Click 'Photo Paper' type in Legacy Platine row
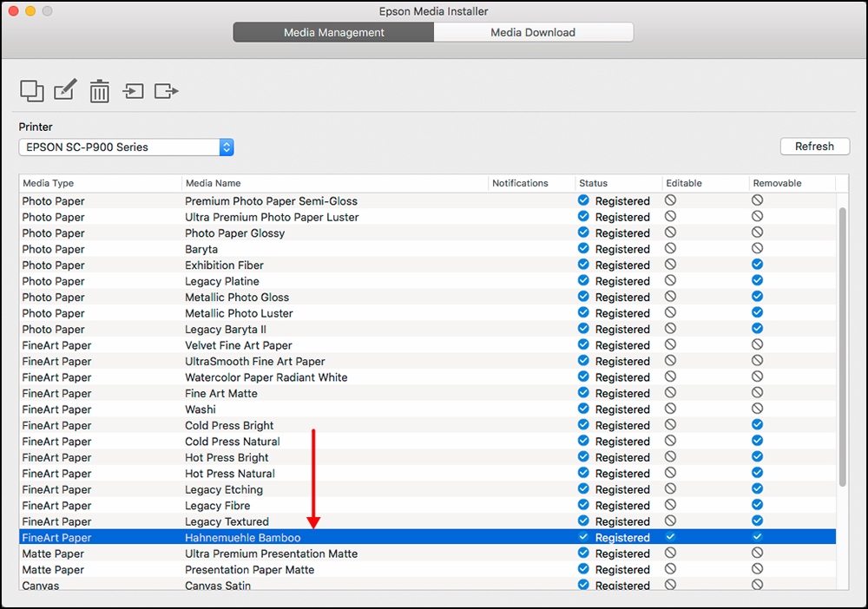 [54, 282]
